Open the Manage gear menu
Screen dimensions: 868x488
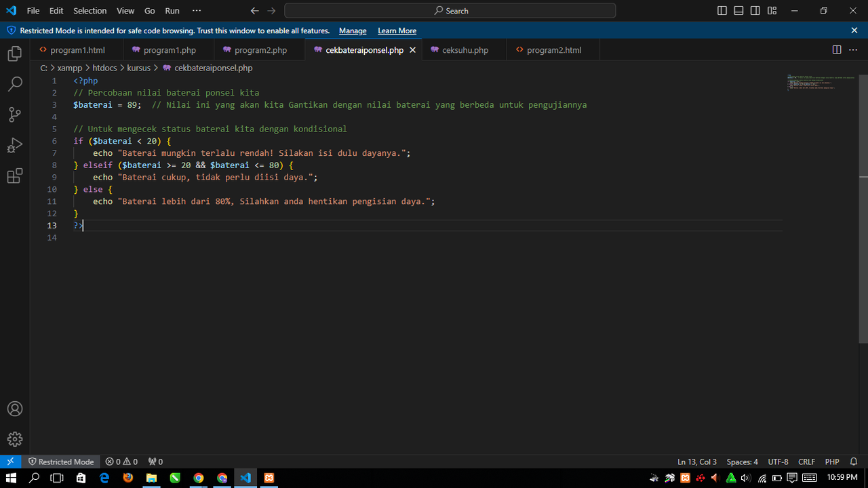coord(14,439)
